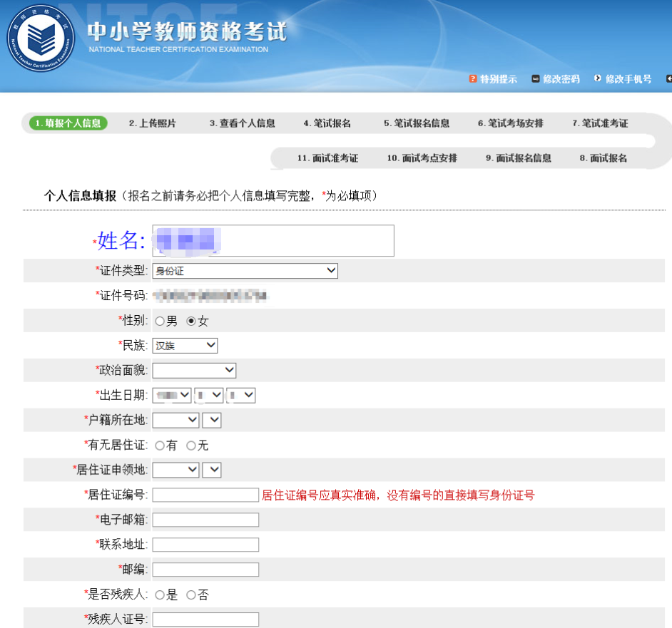
Task: Click inside the 电子邮箱 input field
Action: pyautogui.click(x=205, y=520)
